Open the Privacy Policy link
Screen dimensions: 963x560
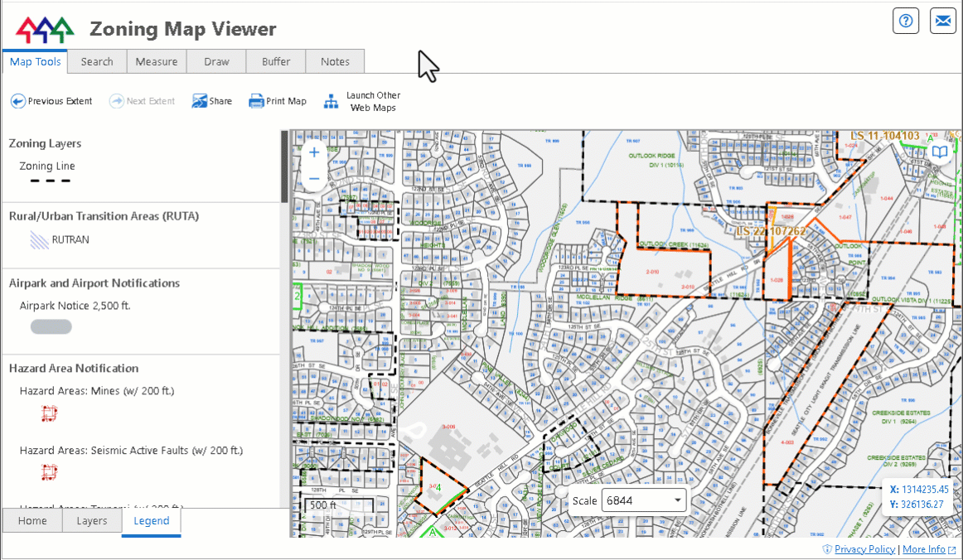[x=864, y=549]
